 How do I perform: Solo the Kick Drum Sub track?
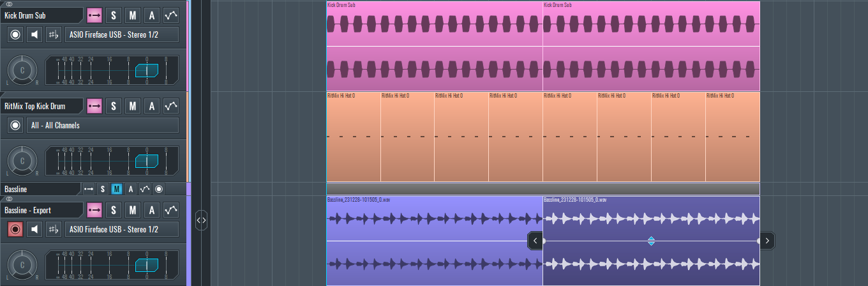click(x=113, y=15)
